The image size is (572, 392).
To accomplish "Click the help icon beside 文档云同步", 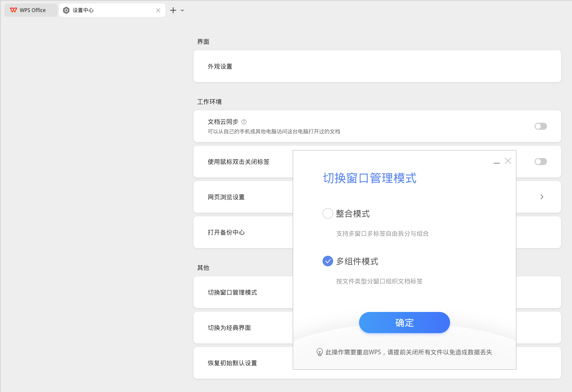I will tap(244, 122).
